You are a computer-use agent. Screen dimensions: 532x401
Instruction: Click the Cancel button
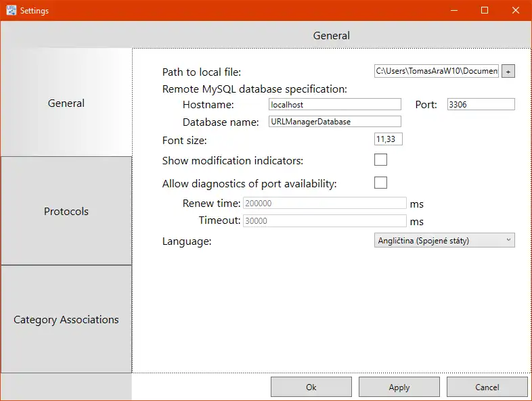pos(487,387)
